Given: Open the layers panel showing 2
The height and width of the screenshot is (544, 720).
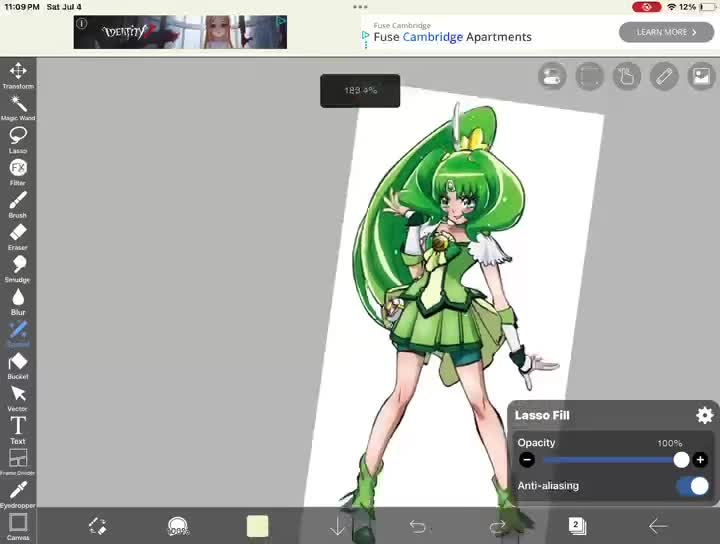Looking at the screenshot, I should [x=577, y=526].
